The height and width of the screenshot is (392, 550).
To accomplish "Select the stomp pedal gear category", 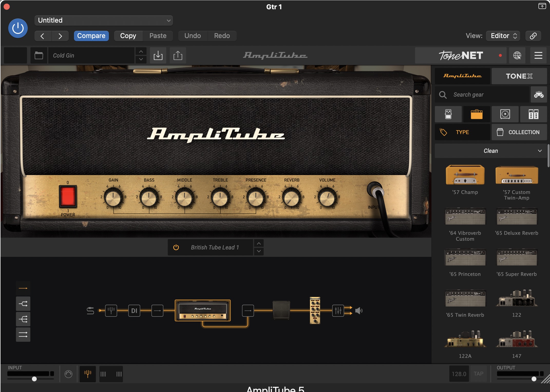I will point(448,114).
